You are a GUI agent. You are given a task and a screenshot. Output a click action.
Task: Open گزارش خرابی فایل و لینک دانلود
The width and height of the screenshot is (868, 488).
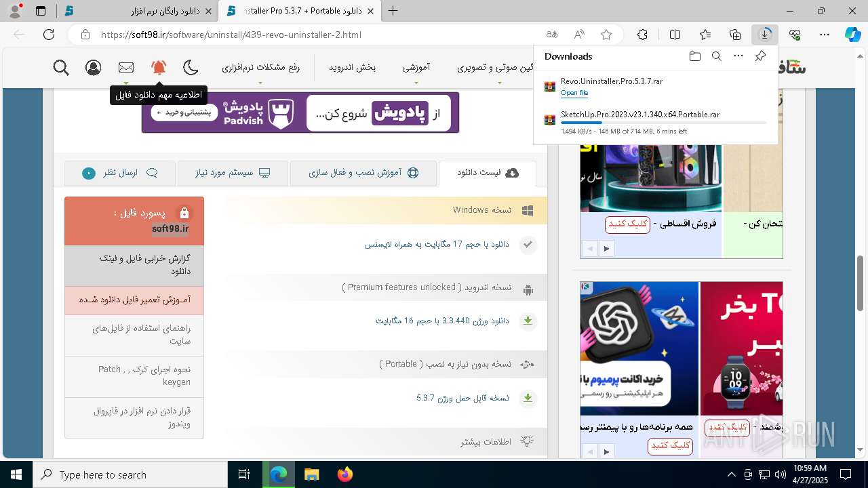pyautogui.click(x=134, y=265)
